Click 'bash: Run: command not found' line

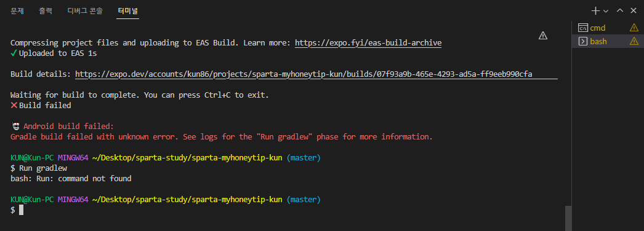(x=71, y=179)
